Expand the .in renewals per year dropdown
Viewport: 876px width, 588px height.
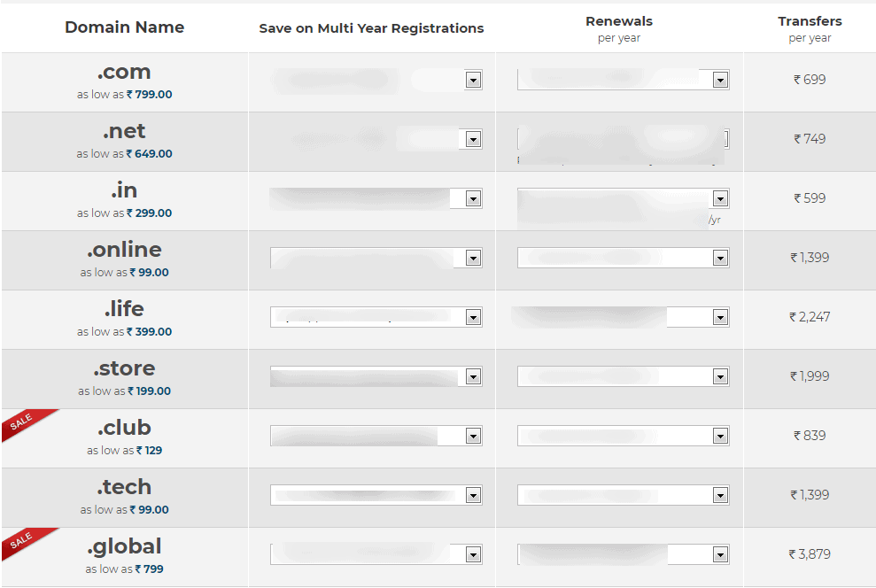pyautogui.click(x=720, y=198)
